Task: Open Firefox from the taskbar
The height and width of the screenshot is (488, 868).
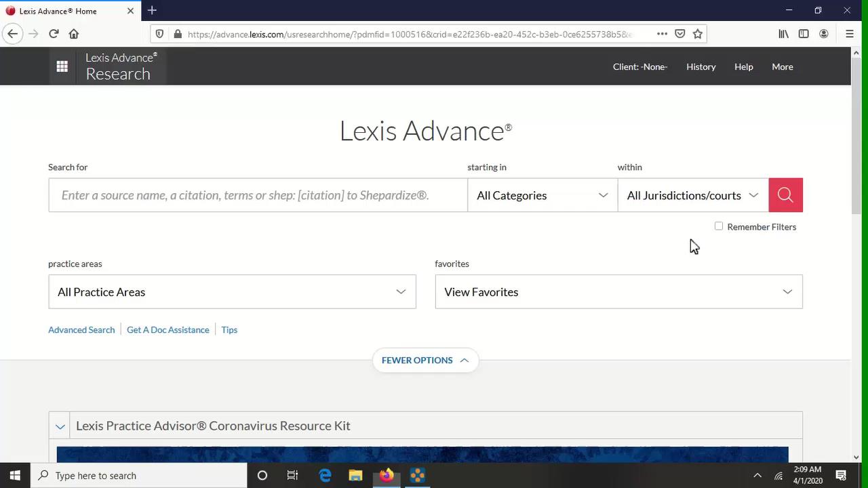Action: click(x=386, y=475)
